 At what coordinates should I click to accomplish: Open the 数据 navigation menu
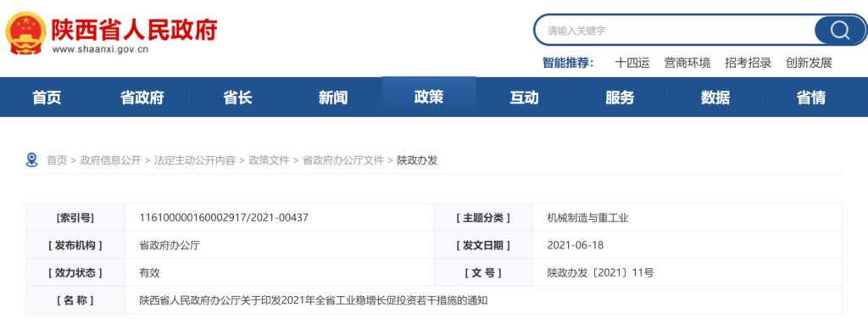(x=715, y=98)
